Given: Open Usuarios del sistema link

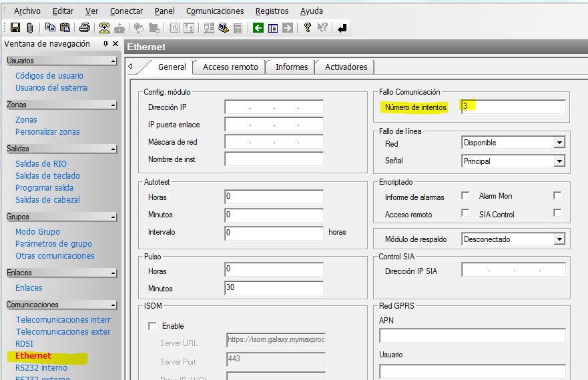Looking at the screenshot, I should tap(51, 88).
